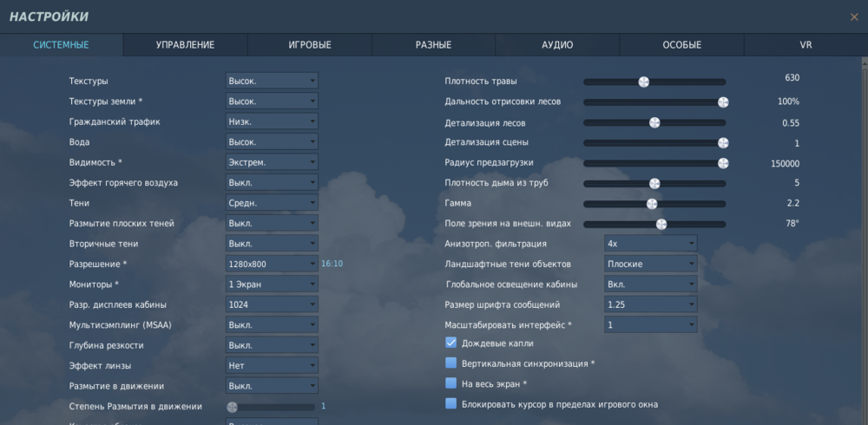Click the 78° field of view value
The height and width of the screenshot is (425, 868).
click(792, 224)
